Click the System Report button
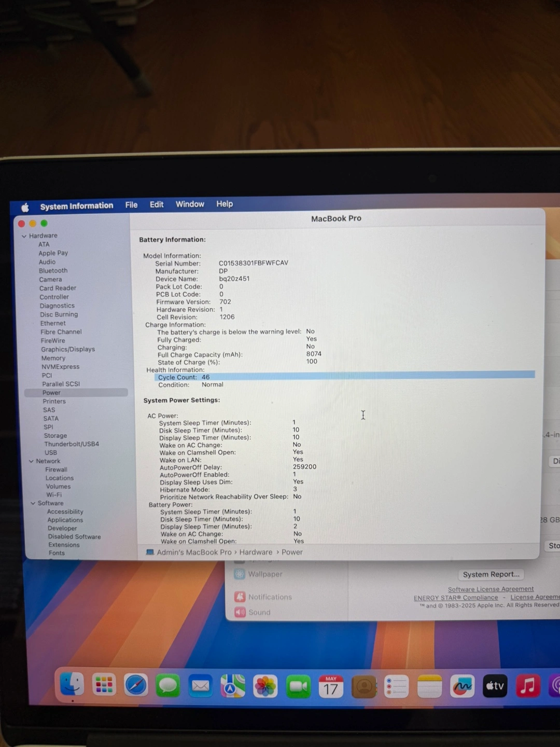This screenshot has height=747, width=560. [491, 574]
